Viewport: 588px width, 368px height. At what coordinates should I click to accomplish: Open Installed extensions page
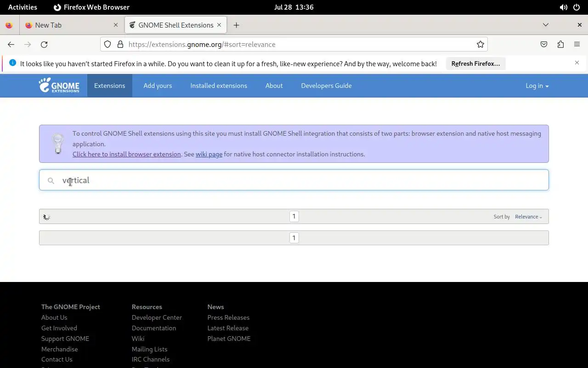pos(219,86)
